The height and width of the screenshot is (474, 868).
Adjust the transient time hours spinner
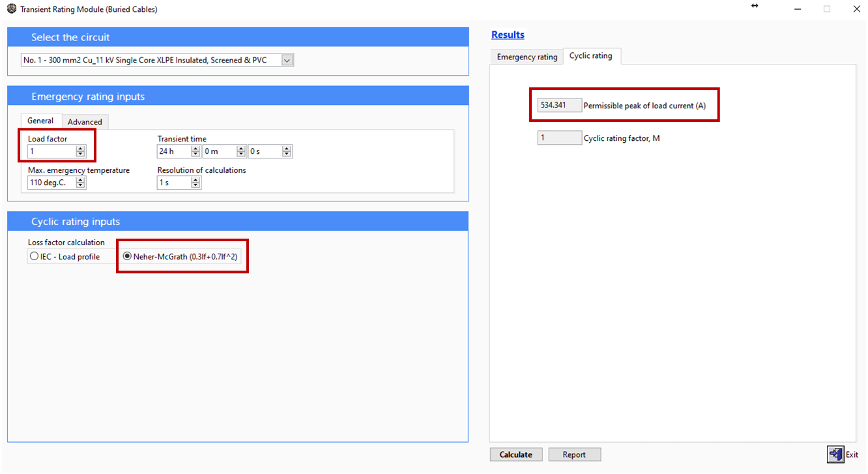[195, 152]
